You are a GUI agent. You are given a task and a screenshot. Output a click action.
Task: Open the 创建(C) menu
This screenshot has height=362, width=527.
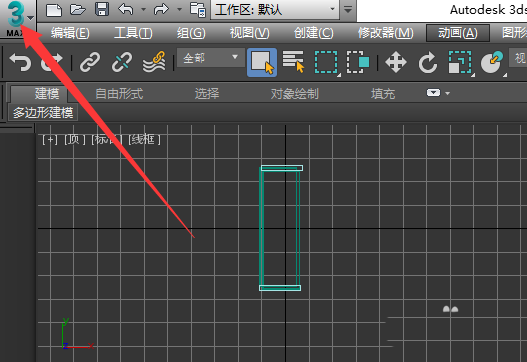(x=314, y=33)
